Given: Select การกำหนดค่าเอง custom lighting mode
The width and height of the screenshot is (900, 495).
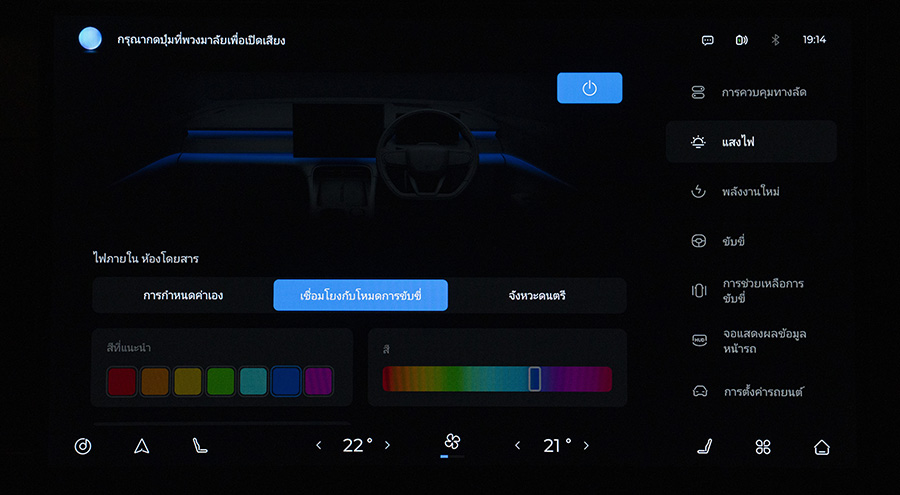Looking at the screenshot, I should pyautogui.click(x=182, y=296).
